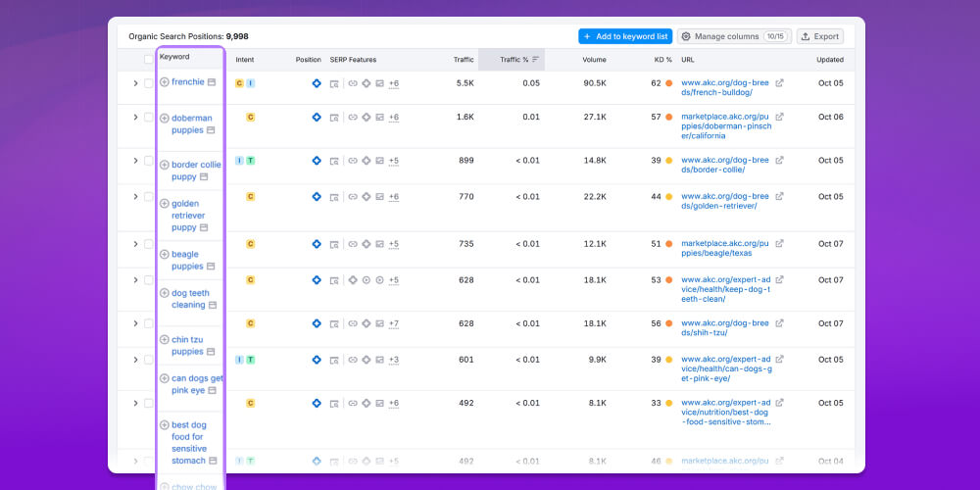Expand the frenchie row details
This screenshot has height=490, width=980.
coord(135,83)
